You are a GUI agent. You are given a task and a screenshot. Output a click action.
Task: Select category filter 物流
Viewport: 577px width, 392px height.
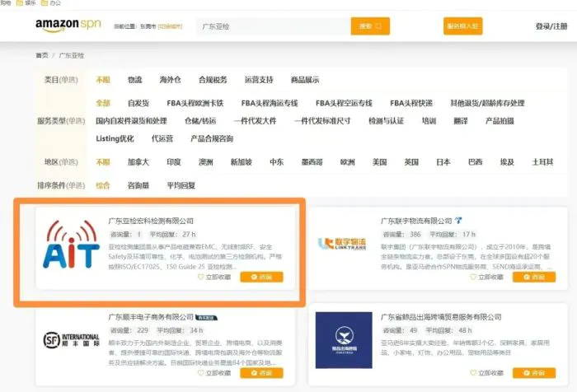coord(134,80)
